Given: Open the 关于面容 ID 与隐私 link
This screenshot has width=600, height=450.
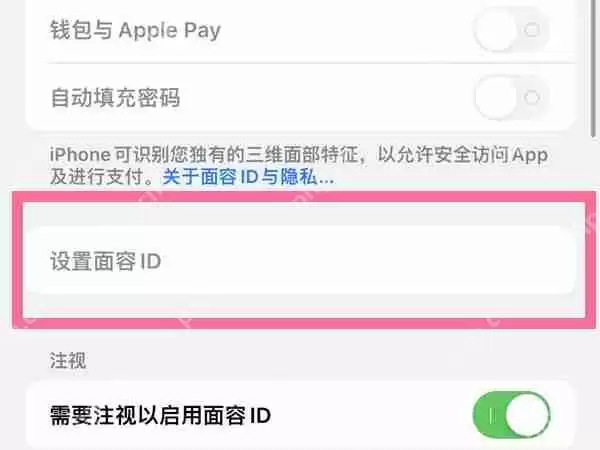Looking at the screenshot, I should tap(248, 177).
